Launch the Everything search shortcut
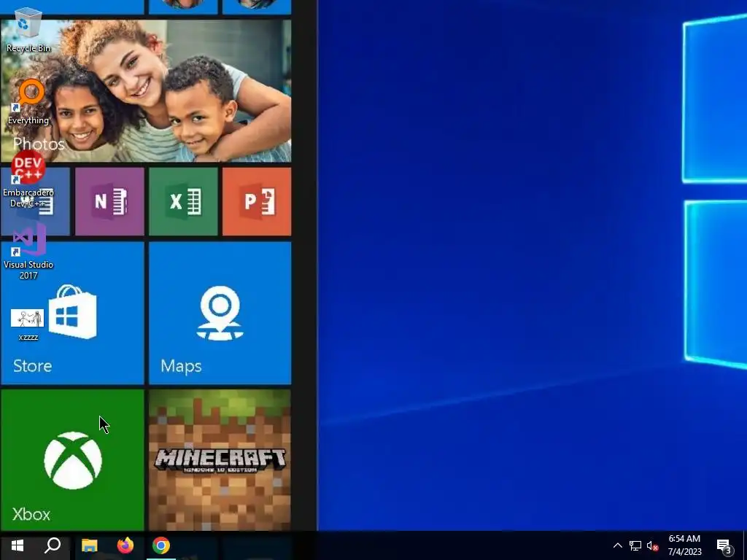The width and height of the screenshot is (747, 560). pos(28,102)
